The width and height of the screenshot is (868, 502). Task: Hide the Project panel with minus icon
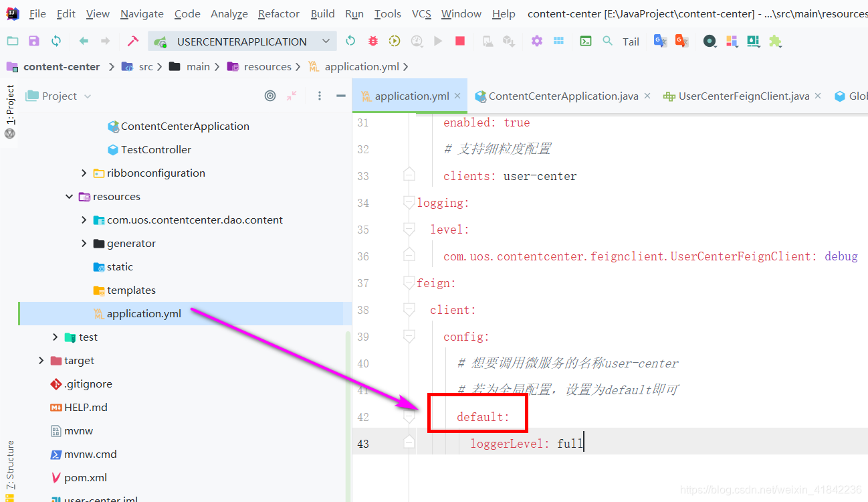[x=341, y=96]
